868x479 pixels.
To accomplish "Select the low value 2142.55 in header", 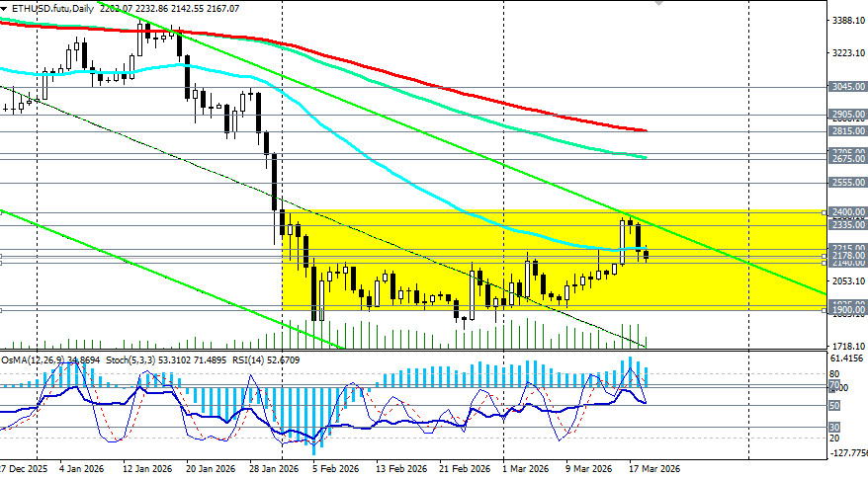I will pyautogui.click(x=188, y=9).
